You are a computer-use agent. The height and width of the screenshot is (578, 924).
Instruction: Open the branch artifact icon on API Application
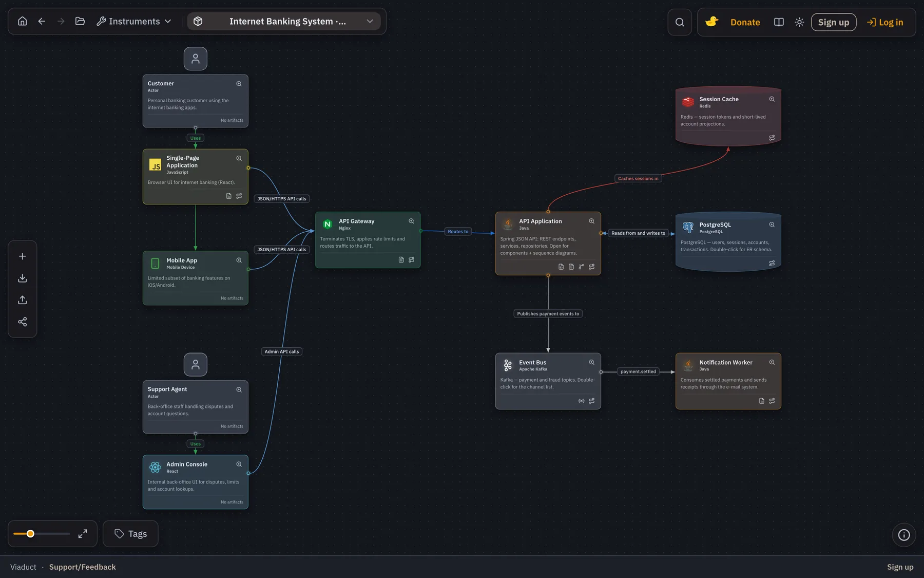(582, 267)
